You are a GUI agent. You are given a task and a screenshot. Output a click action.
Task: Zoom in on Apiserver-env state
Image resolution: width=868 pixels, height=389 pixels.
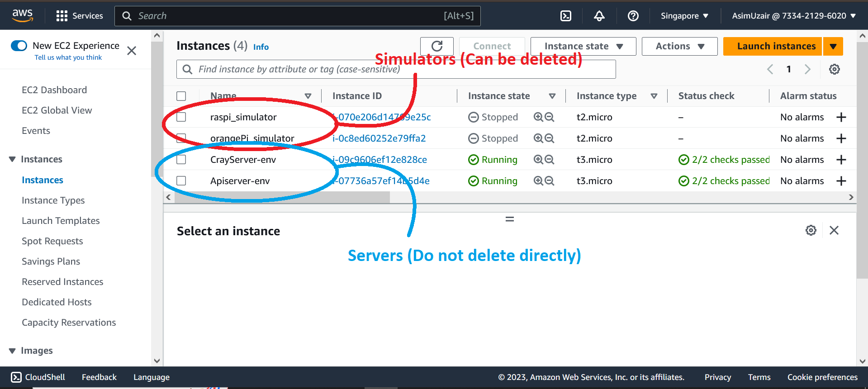[538, 181]
